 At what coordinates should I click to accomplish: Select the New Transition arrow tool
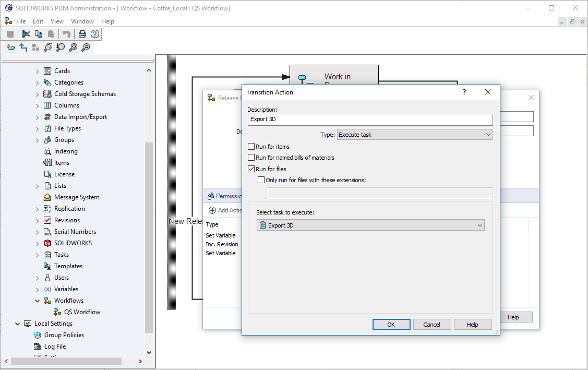click(23, 47)
